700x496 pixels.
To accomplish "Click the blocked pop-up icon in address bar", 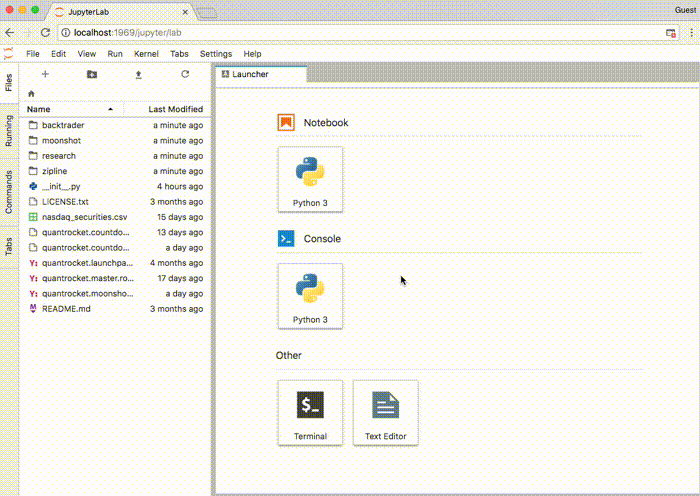I will coord(671,33).
